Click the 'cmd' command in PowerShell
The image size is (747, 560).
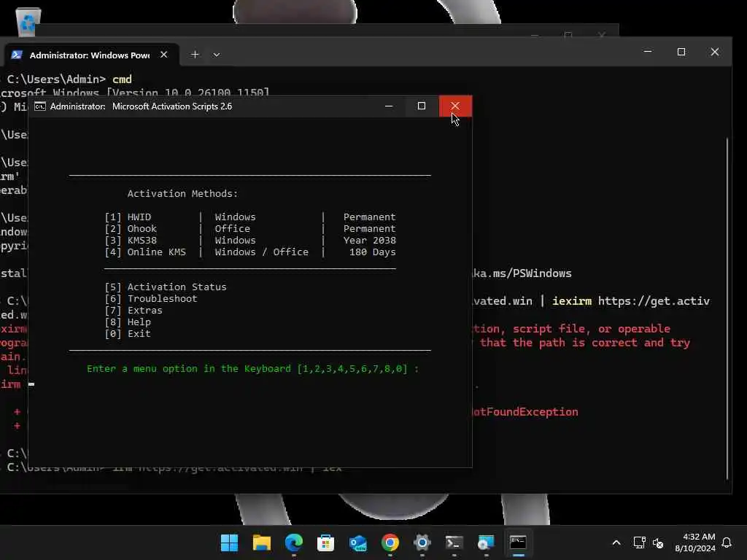pos(122,79)
